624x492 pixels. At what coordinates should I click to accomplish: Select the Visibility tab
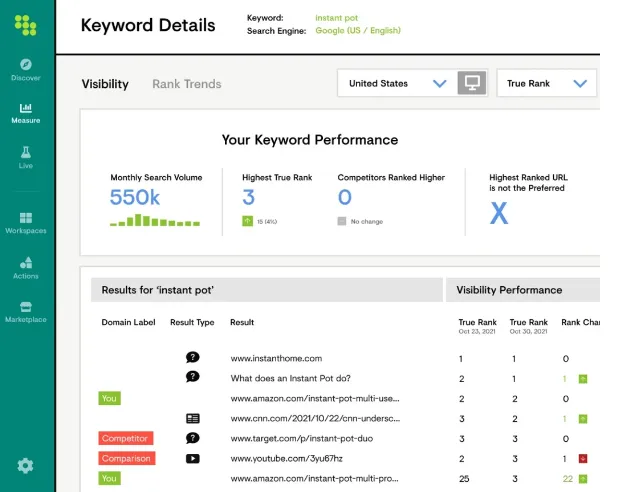105,84
